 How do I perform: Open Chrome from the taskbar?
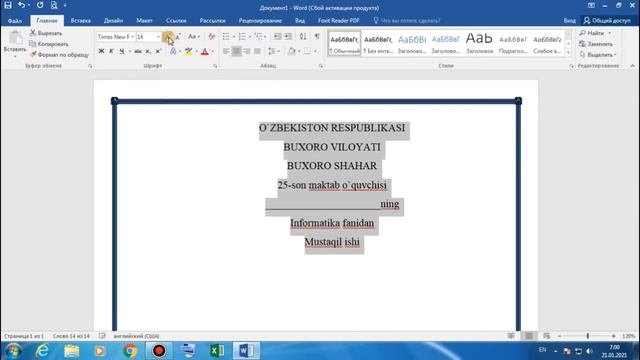(130, 351)
